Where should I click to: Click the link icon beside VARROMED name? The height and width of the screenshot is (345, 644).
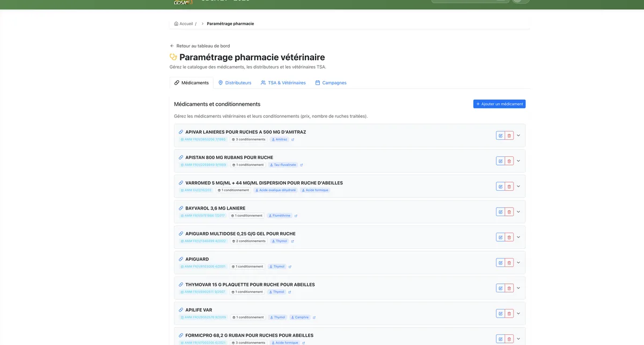pos(180,182)
